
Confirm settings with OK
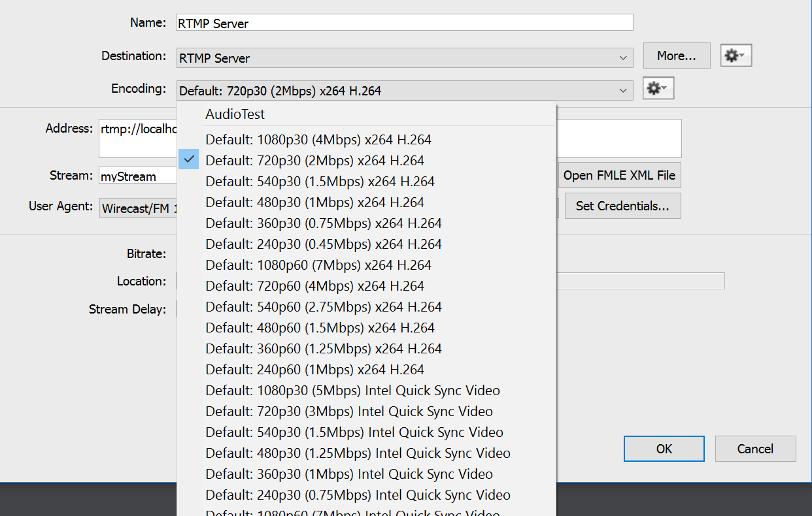coord(664,449)
